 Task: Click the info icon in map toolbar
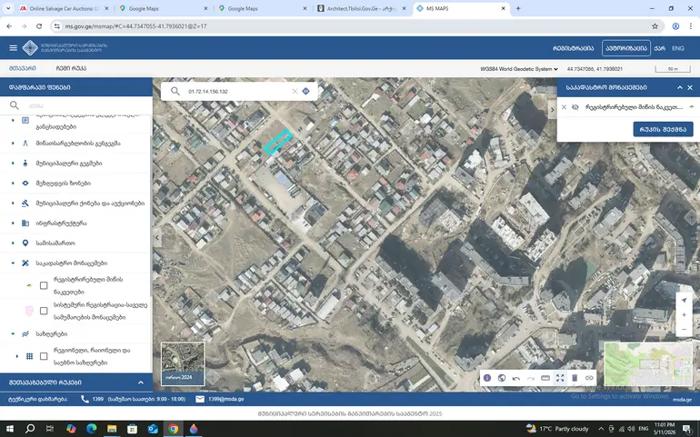[x=487, y=378]
